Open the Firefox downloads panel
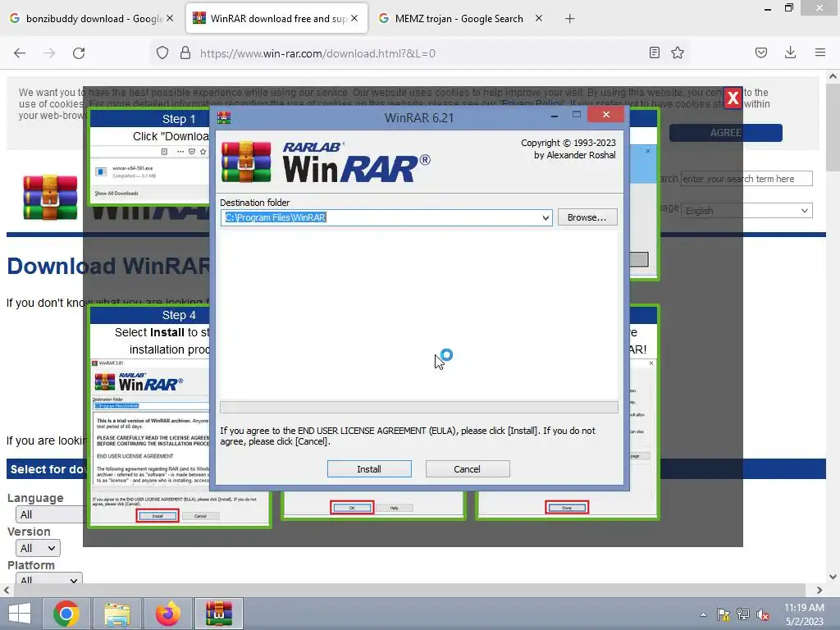840x630 pixels. tap(790, 52)
